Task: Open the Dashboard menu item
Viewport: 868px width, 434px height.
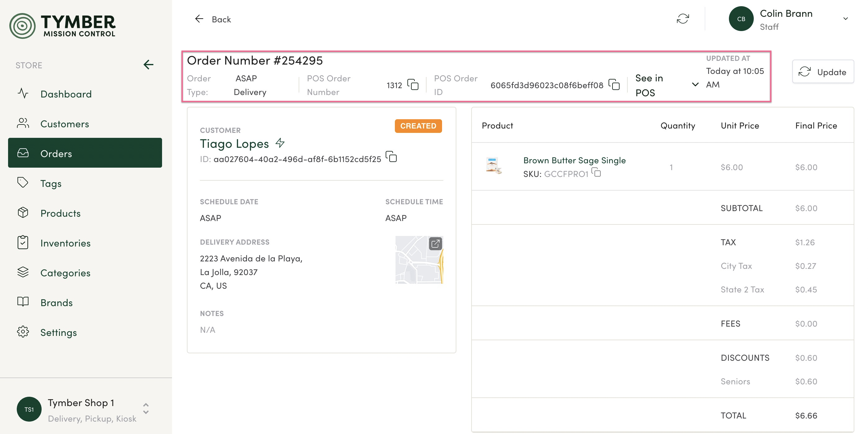Action: (85, 94)
